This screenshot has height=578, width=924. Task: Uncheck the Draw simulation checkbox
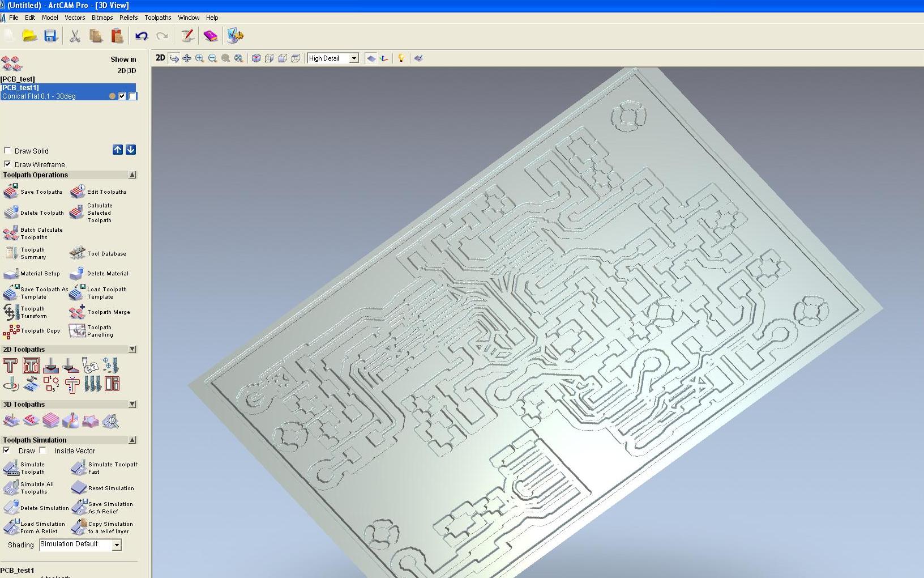pyautogui.click(x=7, y=450)
